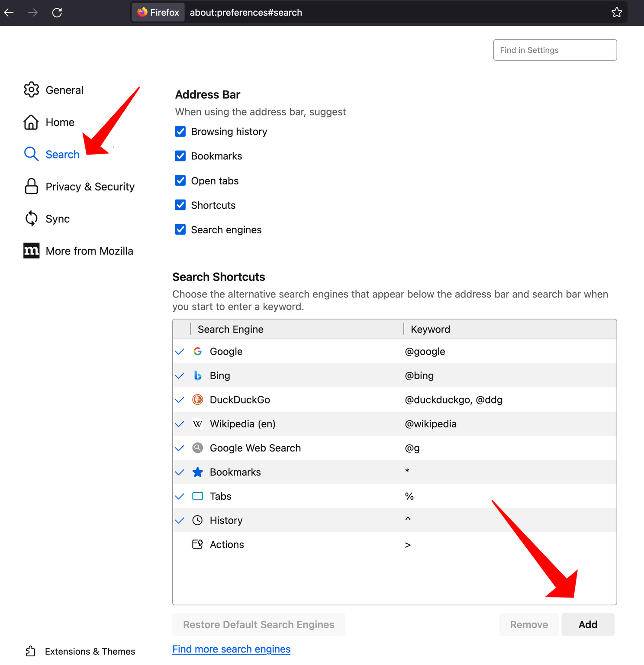This screenshot has height=665, width=644.
Task: Click the Privacy & Security lock icon
Action: click(31, 186)
